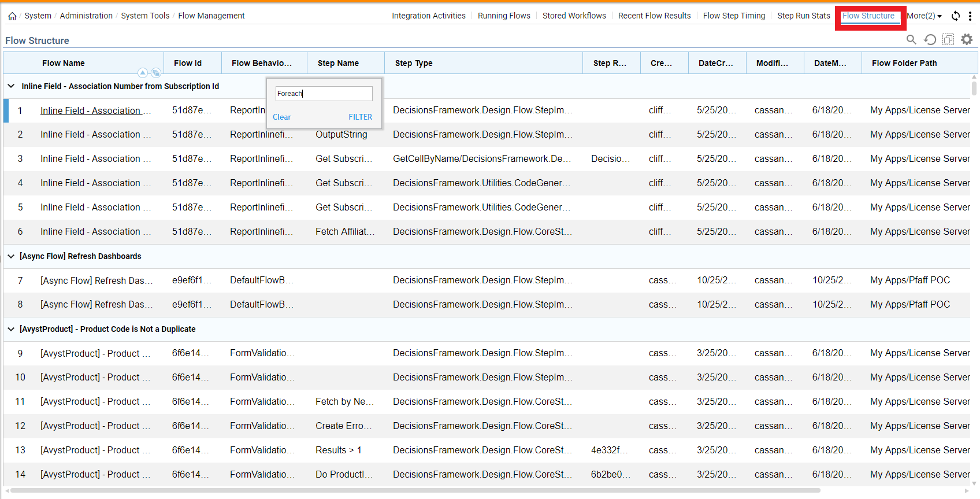Switch to the Flow Step Timing tab
980x499 pixels.
[734, 16]
